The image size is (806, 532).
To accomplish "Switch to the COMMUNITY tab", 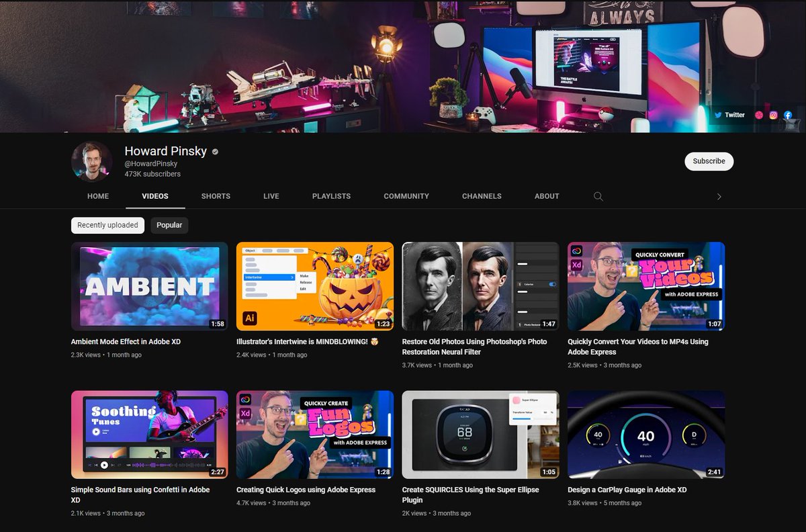I will click(x=406, y=196).
